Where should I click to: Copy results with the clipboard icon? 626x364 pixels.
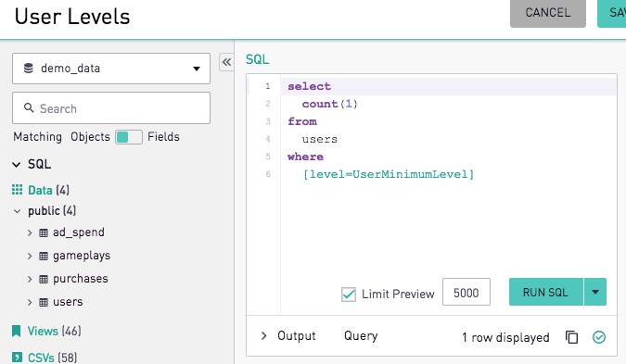571,337
